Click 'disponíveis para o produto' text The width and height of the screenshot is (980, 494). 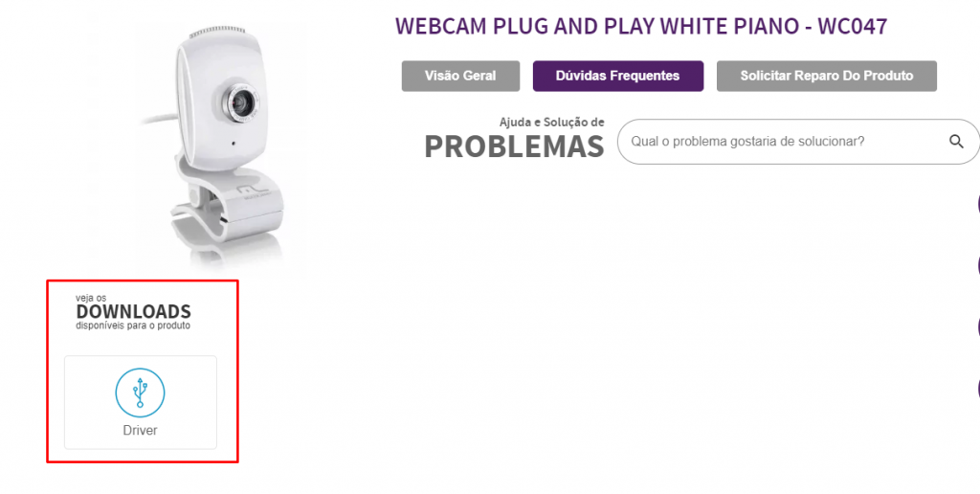133,326
